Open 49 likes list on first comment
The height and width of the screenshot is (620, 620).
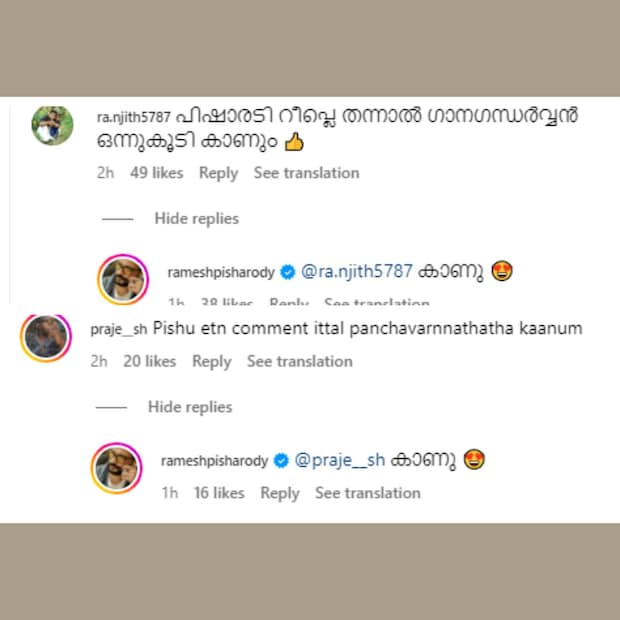click(x=157, y=173)
